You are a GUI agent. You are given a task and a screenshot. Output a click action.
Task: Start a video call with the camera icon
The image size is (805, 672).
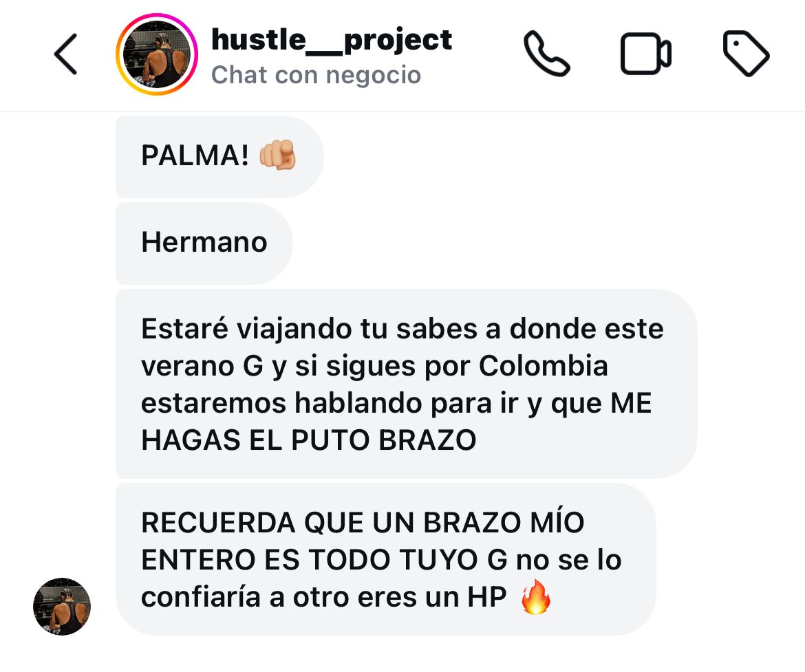645,54
